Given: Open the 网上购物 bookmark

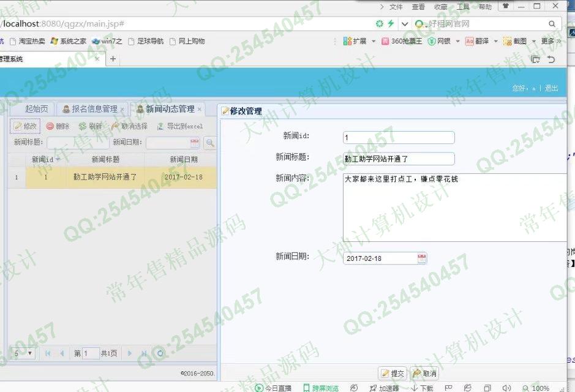Looking at the screenshot, I should (x=187, y=41).
